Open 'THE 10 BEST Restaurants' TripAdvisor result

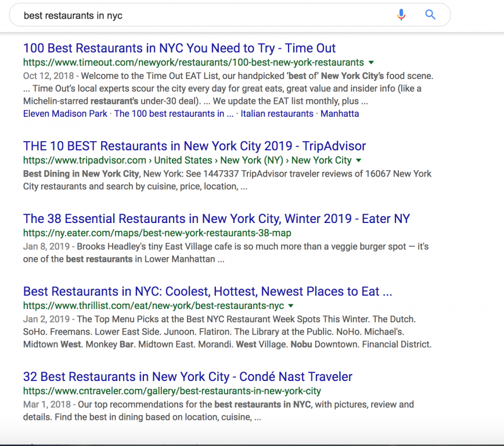pyautogui.click(x=195, y=146)
